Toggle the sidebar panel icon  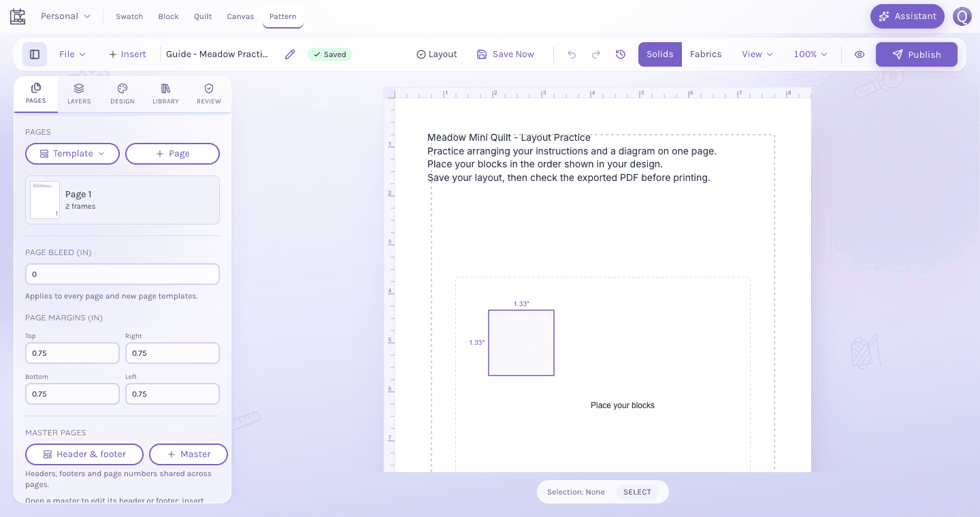coord(35,54)
